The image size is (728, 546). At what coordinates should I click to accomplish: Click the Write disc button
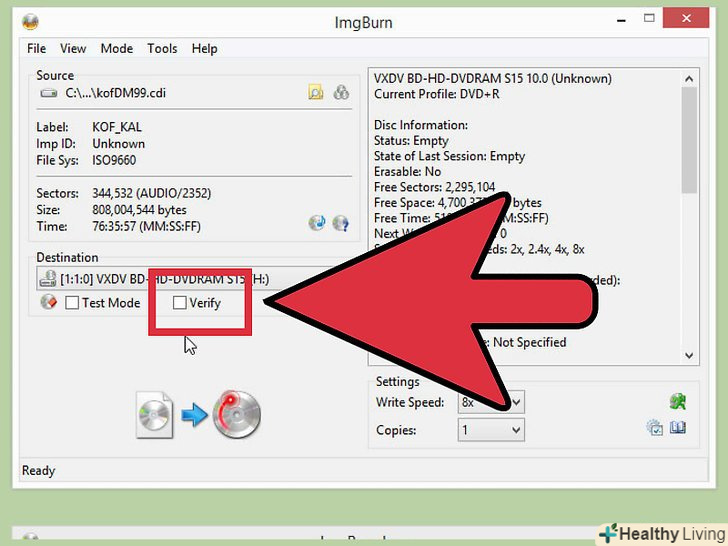[x=237, y=415]
